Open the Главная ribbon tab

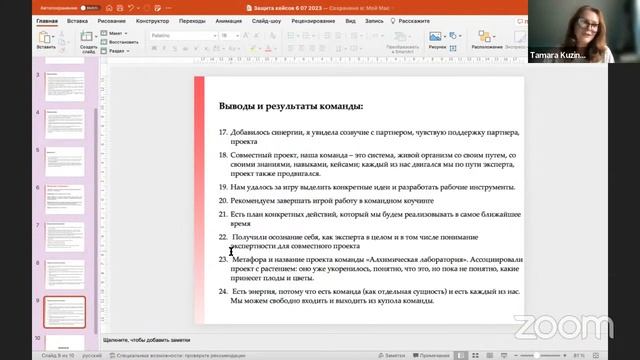click(x=47, y=21)
